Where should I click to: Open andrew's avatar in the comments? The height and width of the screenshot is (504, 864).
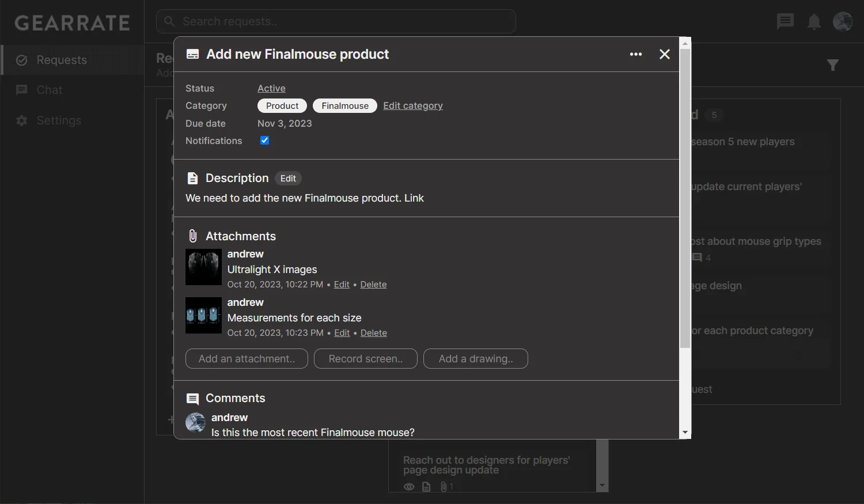coord(196,422)
